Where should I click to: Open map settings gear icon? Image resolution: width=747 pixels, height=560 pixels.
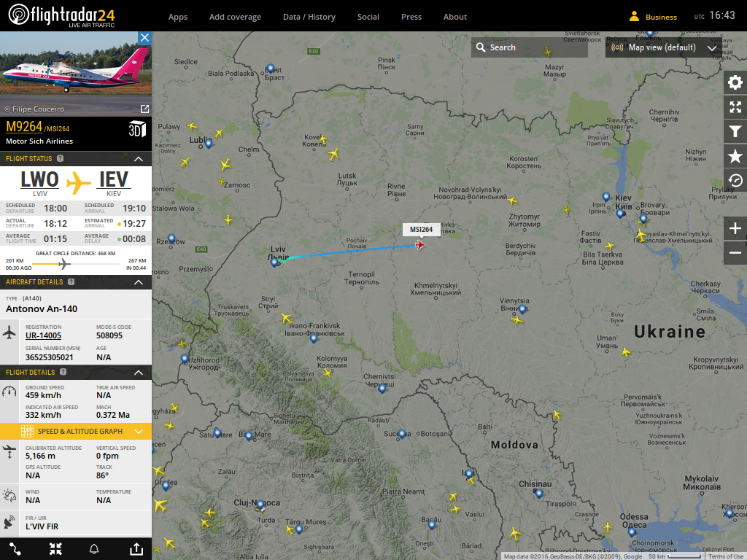coord(735,83)
